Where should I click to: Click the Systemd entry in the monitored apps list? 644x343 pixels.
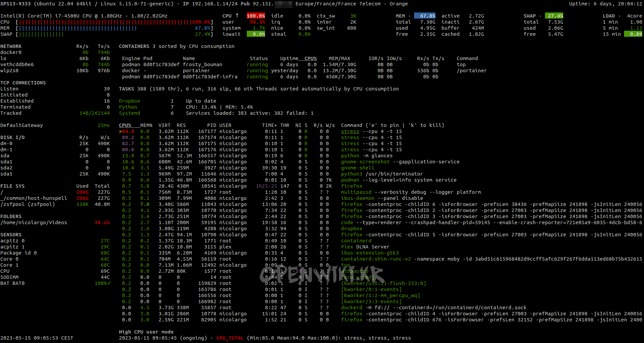coord(129,113)
